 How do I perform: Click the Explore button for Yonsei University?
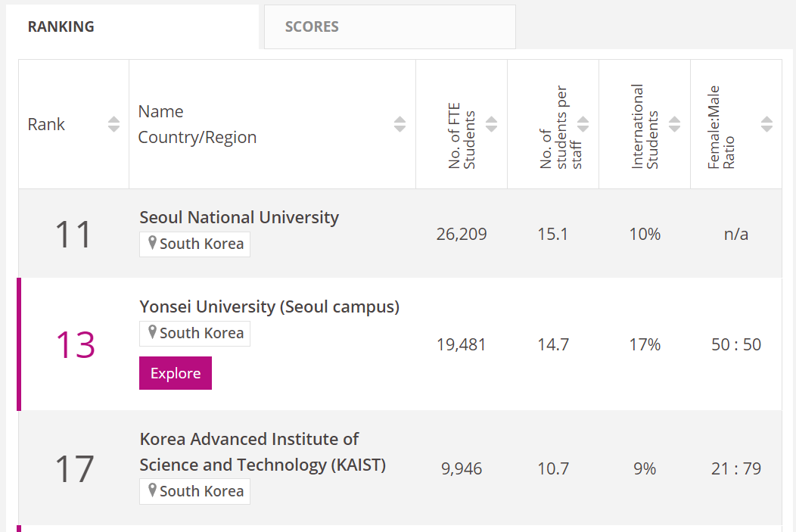coord(176,373)
